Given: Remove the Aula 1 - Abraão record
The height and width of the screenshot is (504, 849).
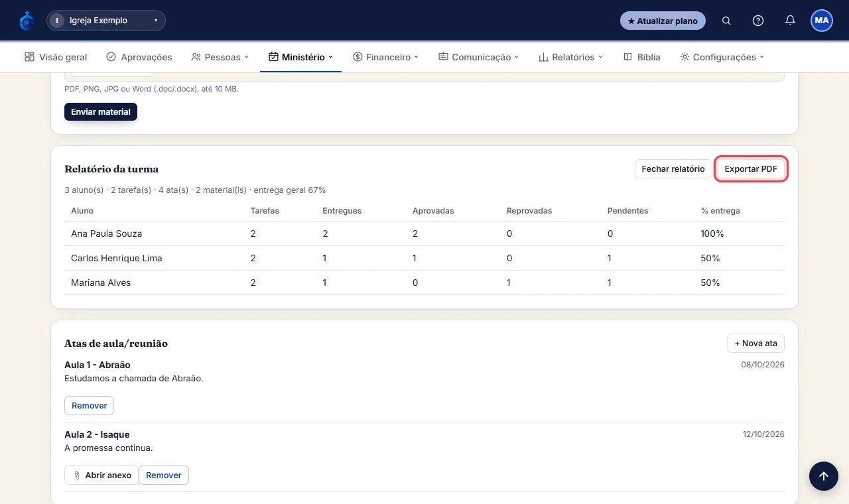Looking at the screenshot, I should 90,405.
